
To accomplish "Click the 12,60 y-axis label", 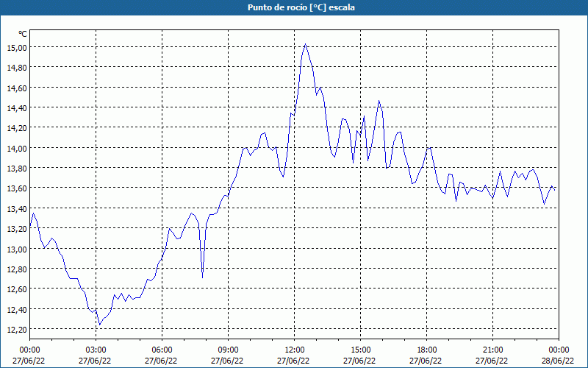I will coord(17,289).
